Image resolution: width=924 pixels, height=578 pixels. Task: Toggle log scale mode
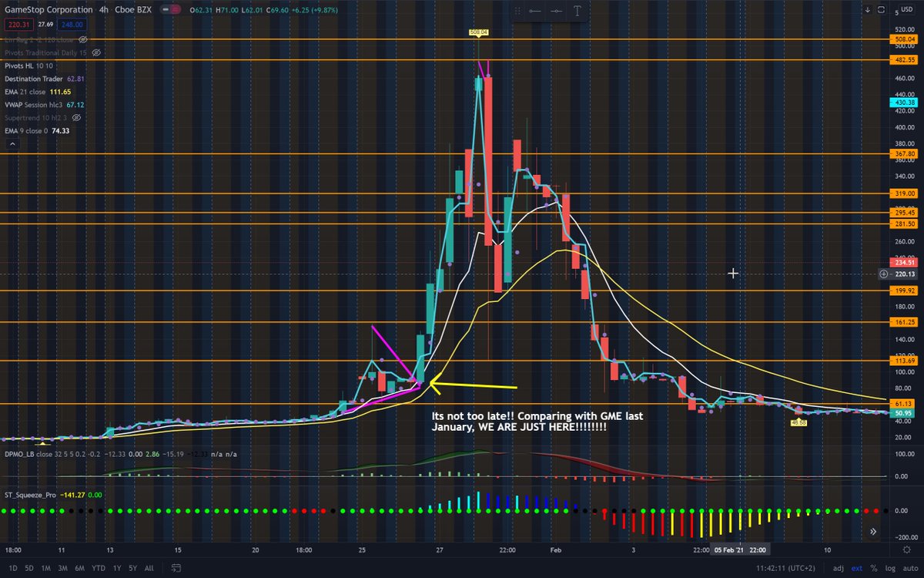click(889, 569)
